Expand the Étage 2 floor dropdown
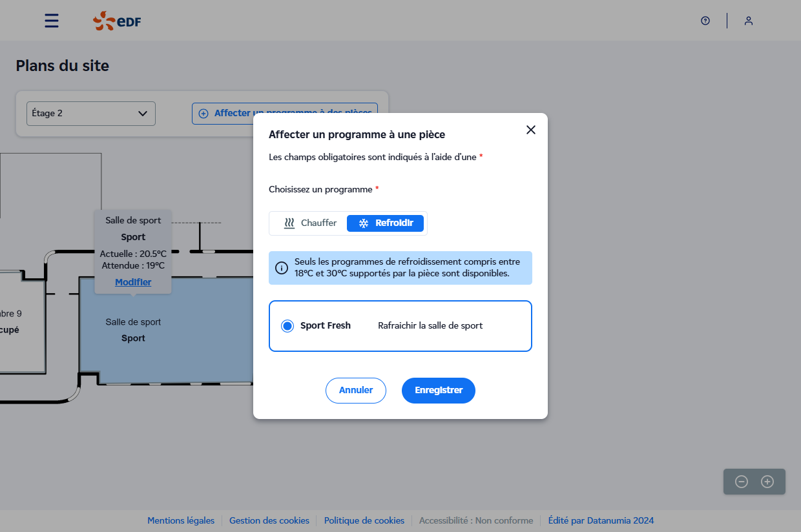Image resolution: width=801 pixels, height=532 pixels. [90, 114]
